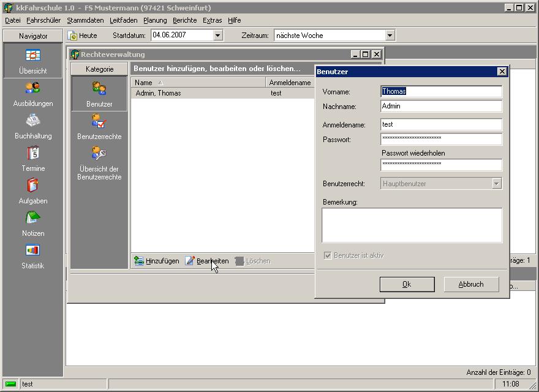Open Ausbildungen in the navigator

[32, 88]
